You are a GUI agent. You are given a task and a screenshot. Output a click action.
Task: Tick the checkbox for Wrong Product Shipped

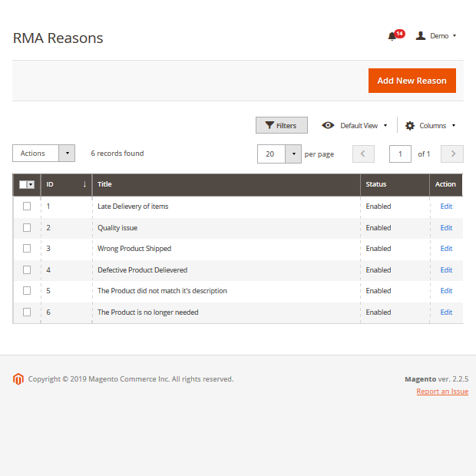pos(27,249)
